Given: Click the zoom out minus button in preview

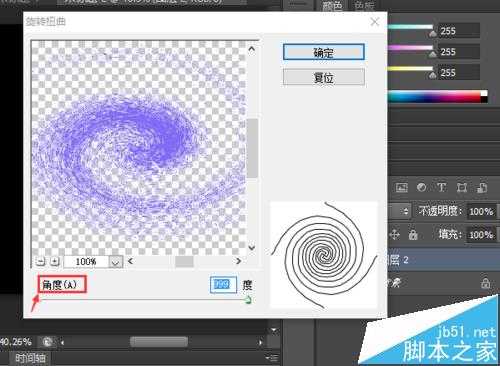Looking at the screenshot, I should point(40,262).
